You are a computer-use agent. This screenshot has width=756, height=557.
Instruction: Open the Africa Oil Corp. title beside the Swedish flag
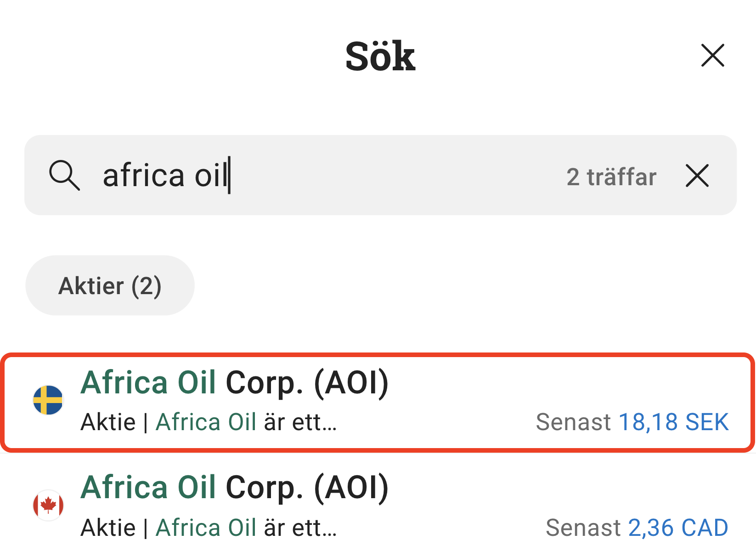[234, 382]
